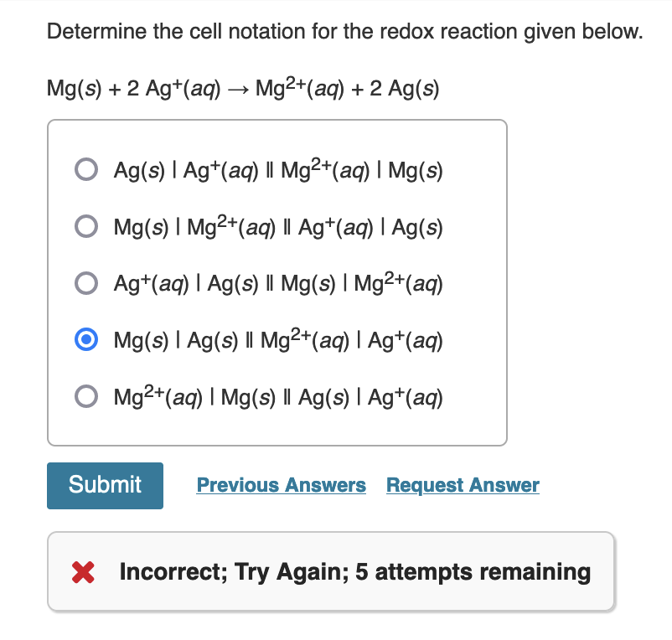Pick radio circle for Mg²⁺(aq) | Mg(s) ‖ Ag(s) option
Image resolution: width=672 pixels, height=640 pixels.
[86, 396]
